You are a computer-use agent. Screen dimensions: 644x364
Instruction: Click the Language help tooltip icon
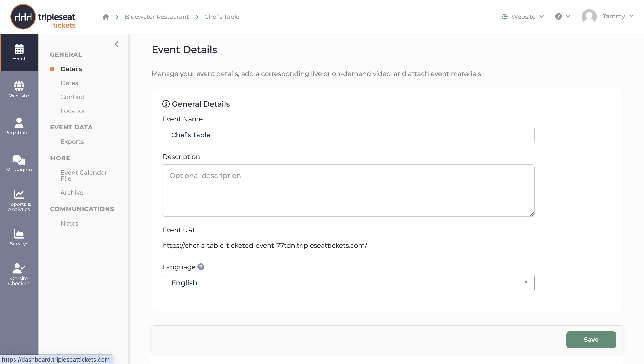click(201, 266)
